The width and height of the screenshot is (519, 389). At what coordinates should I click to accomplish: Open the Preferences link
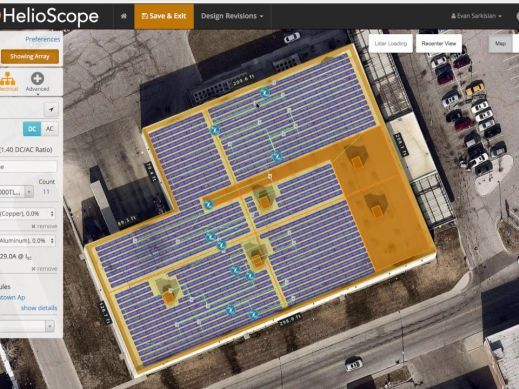43,39
